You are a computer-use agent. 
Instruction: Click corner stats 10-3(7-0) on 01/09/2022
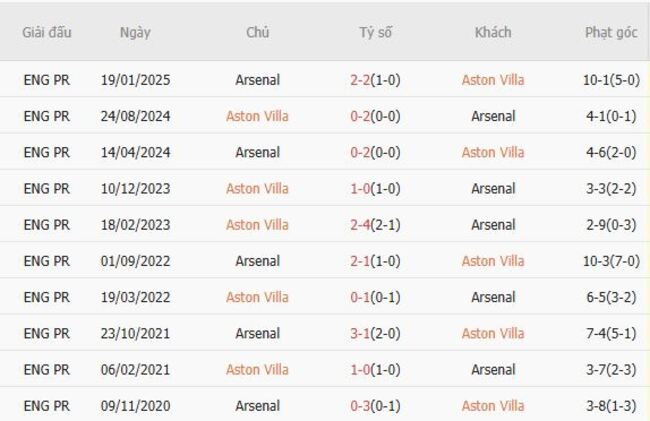pos(611,261)
